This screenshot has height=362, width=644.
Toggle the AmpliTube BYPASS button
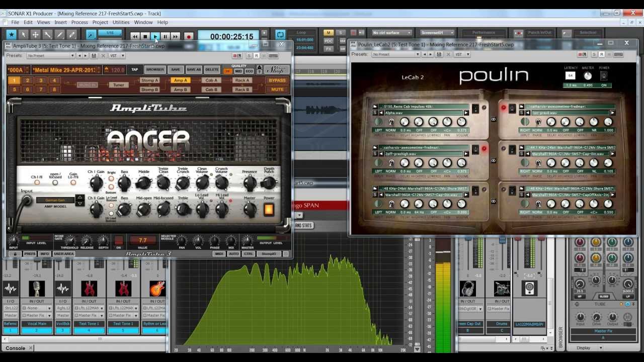(x=277, y=80)
